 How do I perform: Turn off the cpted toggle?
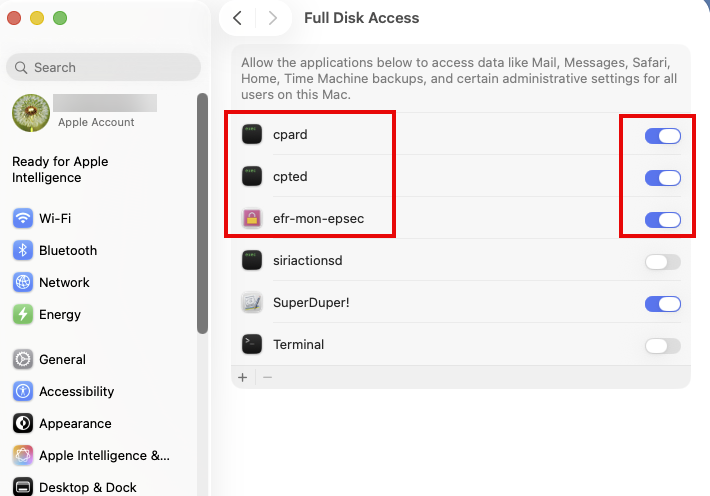pos(663,178)
